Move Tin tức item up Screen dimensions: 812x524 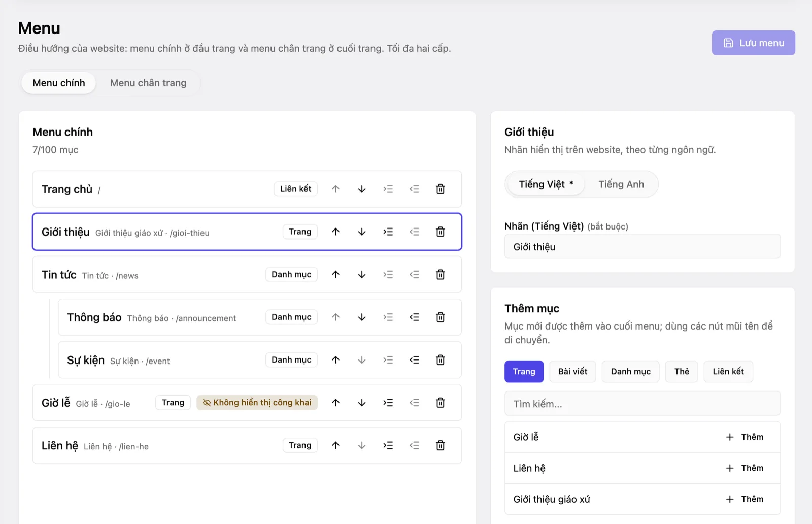(x=335, y=274)
